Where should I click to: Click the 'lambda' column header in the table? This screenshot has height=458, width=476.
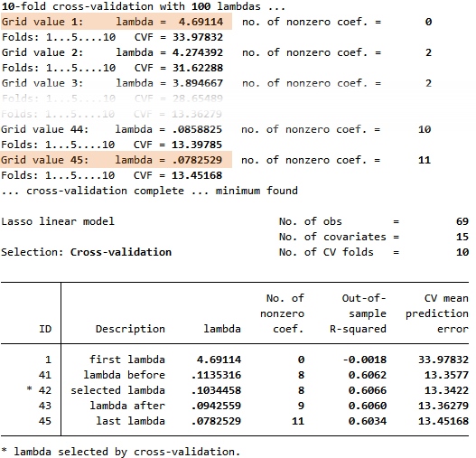click(222, 329)
